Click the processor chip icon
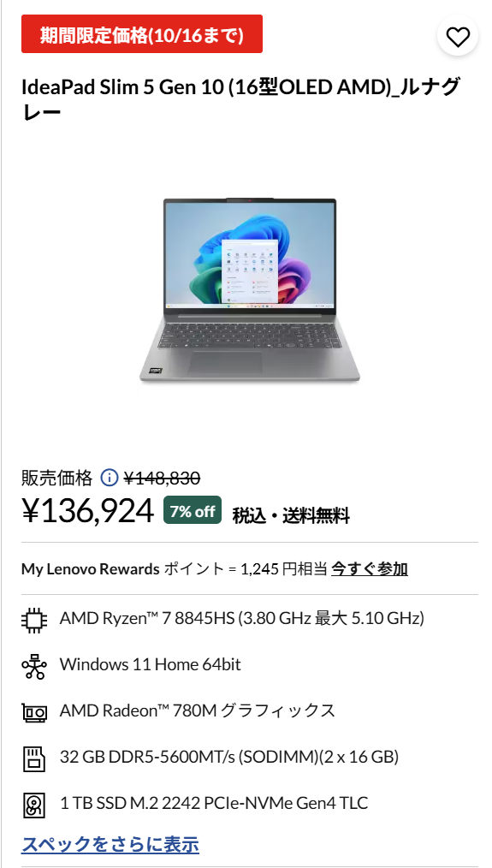Image resolution: width=492 pixels, height=868 pixels. click(x=35, y=619)
